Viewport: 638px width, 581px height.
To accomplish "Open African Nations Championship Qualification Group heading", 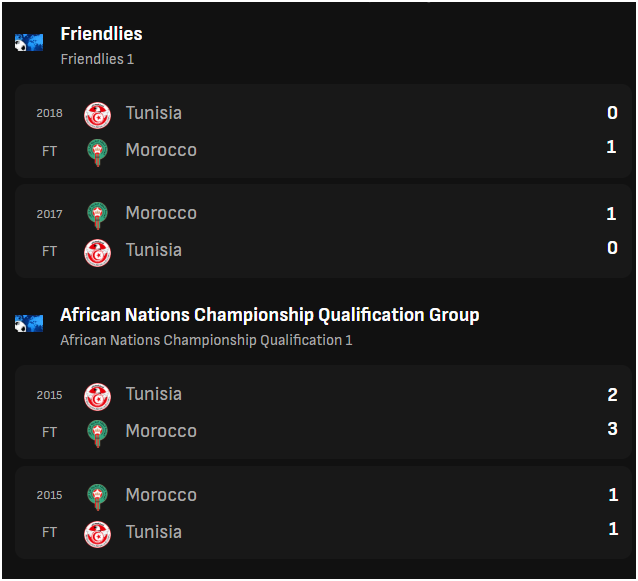I will (270, 315).
